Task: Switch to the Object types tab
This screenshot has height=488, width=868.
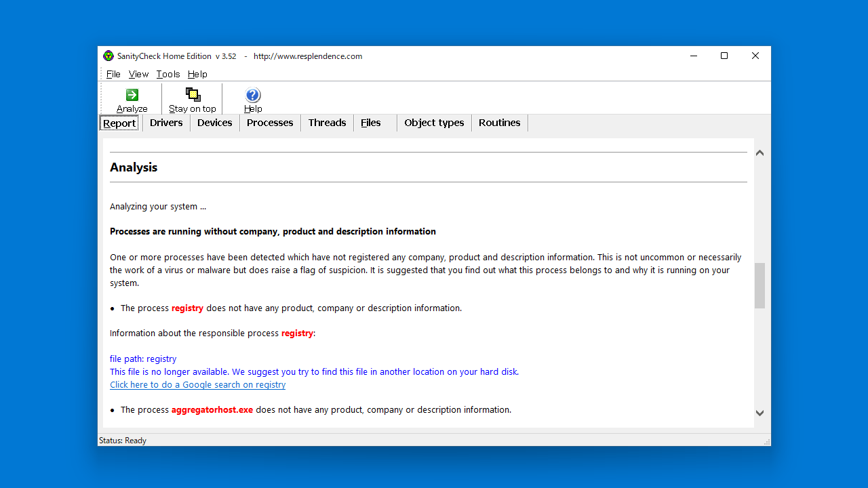Action: coord(434,123)
